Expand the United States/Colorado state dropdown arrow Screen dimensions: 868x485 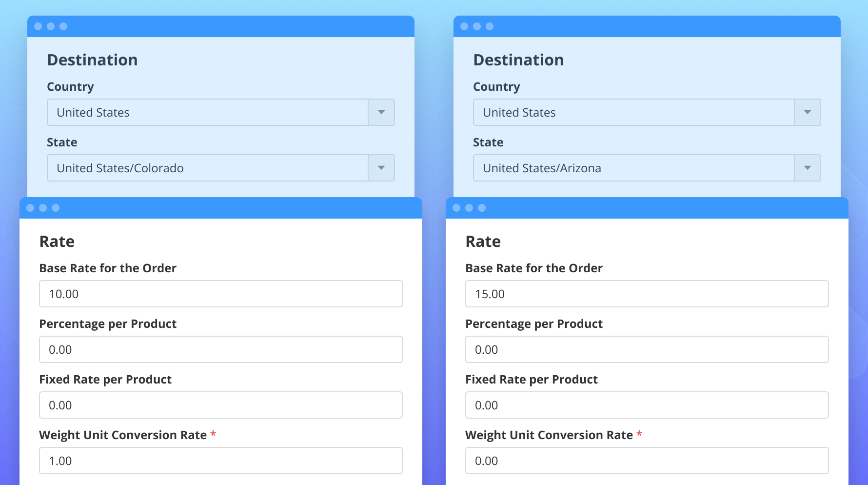point(381,168)
